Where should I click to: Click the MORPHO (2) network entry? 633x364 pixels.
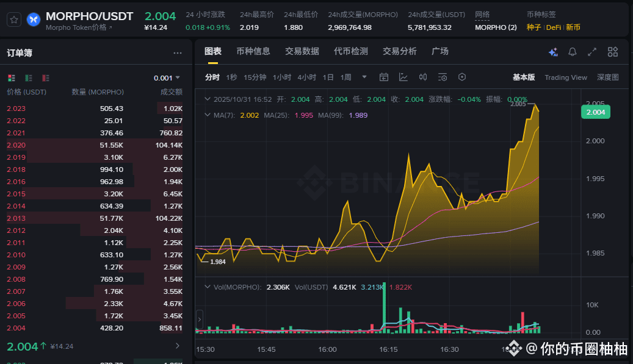(496, 27)
